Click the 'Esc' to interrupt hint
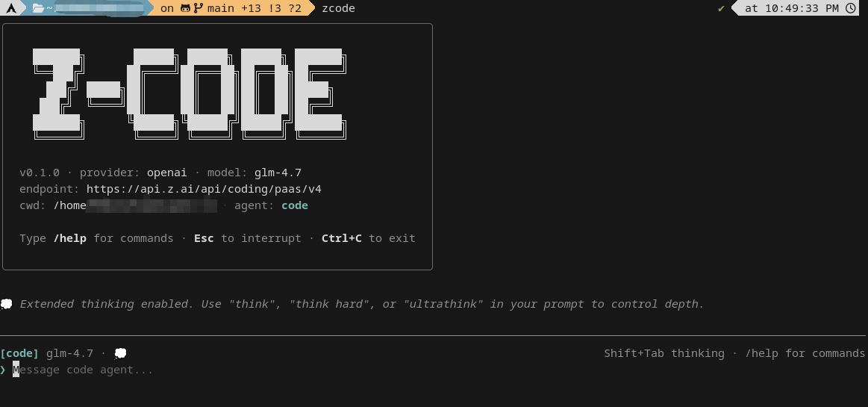 pos(204,238)
